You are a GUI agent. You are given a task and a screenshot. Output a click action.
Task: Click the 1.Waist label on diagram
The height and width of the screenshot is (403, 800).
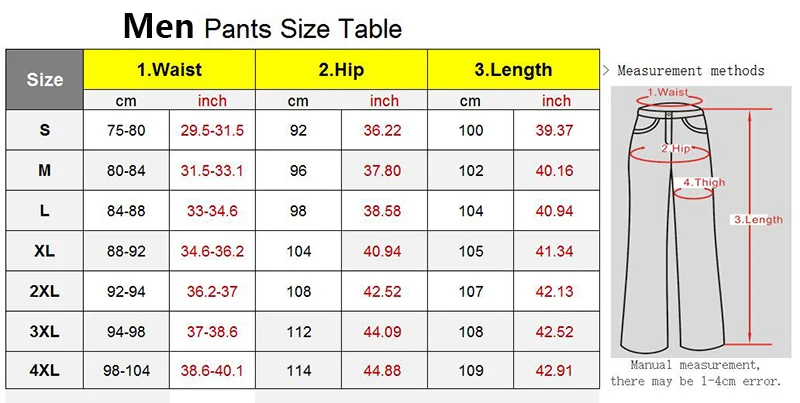pyautogui.click(x=667, y=92)
